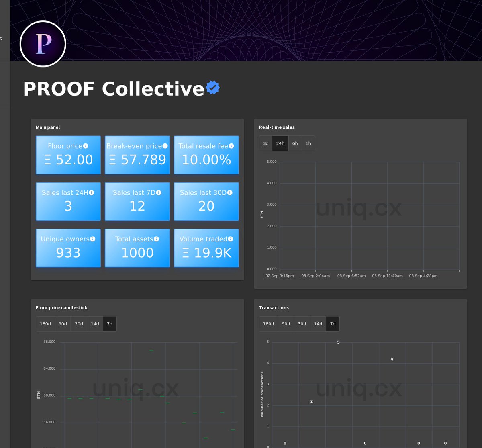Click the Main panel heading
This screenshot has width=482, height=448.
click(48, 127)
